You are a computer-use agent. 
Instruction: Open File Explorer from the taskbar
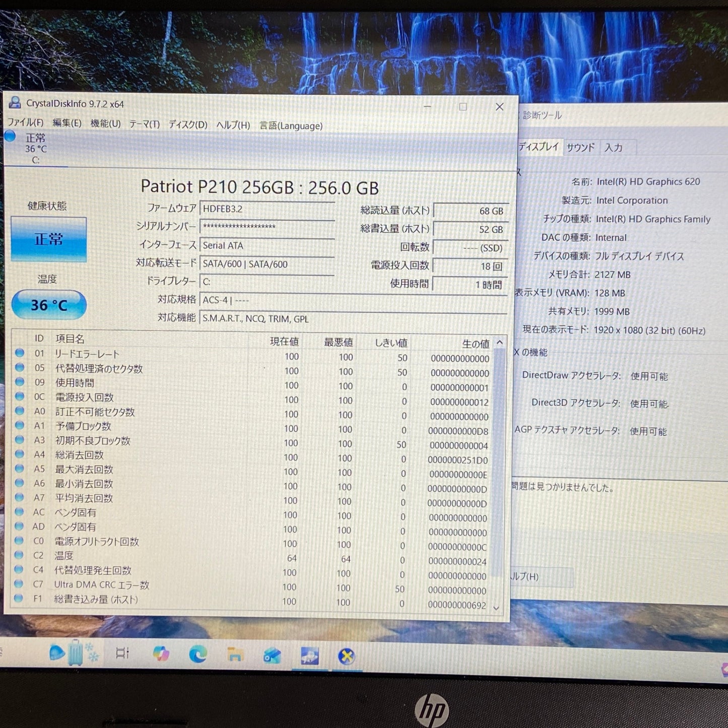coord(235,654)
